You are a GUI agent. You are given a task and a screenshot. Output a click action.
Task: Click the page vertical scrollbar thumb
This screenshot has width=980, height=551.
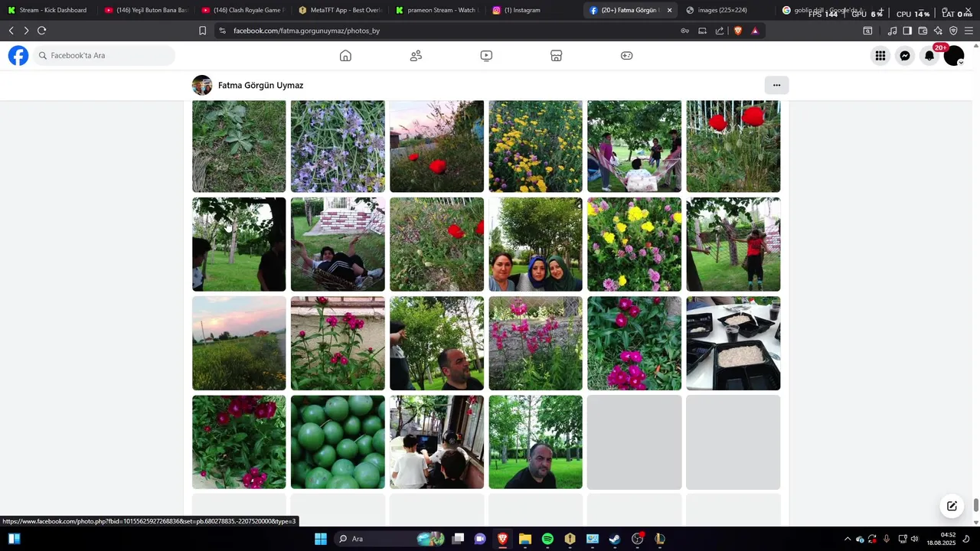coord(976,506)
